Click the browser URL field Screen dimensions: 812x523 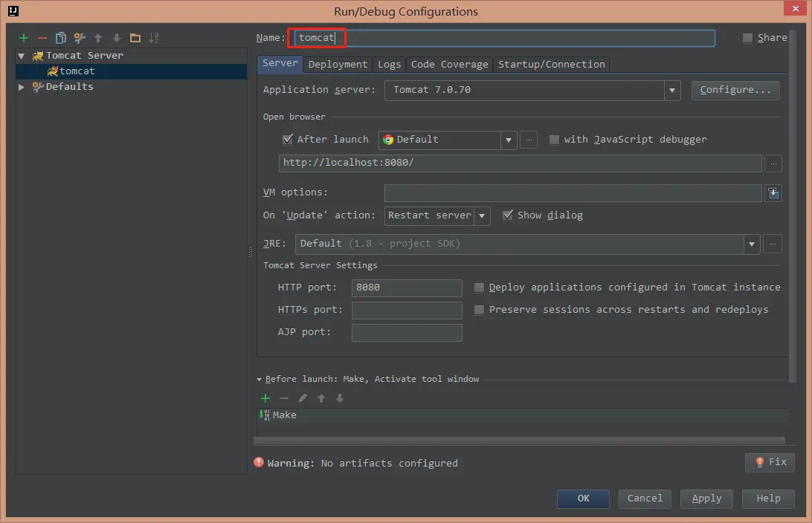coord(520,163)
